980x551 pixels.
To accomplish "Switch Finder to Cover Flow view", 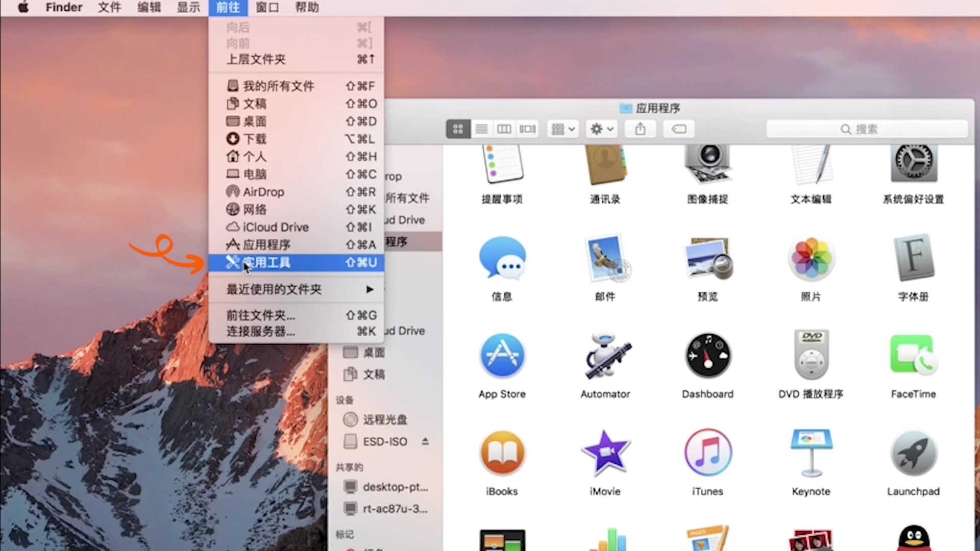I will (527, 129).
